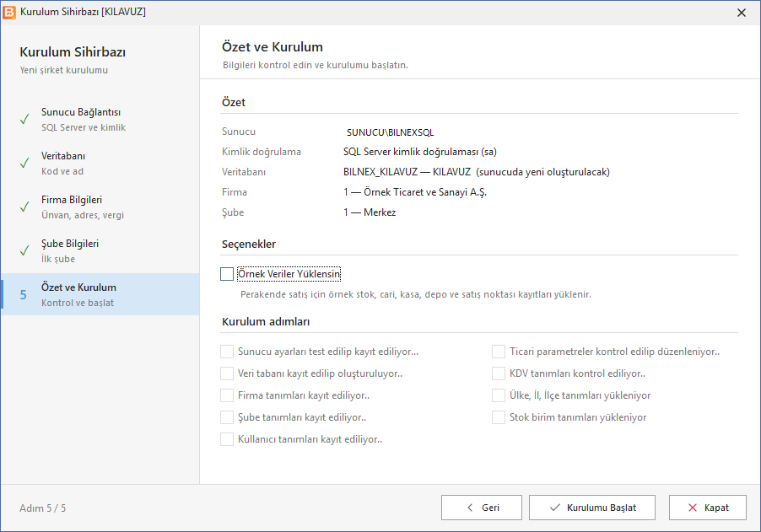Viewport: 761px width, 532px height.
Task: Click the step number 5 indicator
Action: coord(24,295)
